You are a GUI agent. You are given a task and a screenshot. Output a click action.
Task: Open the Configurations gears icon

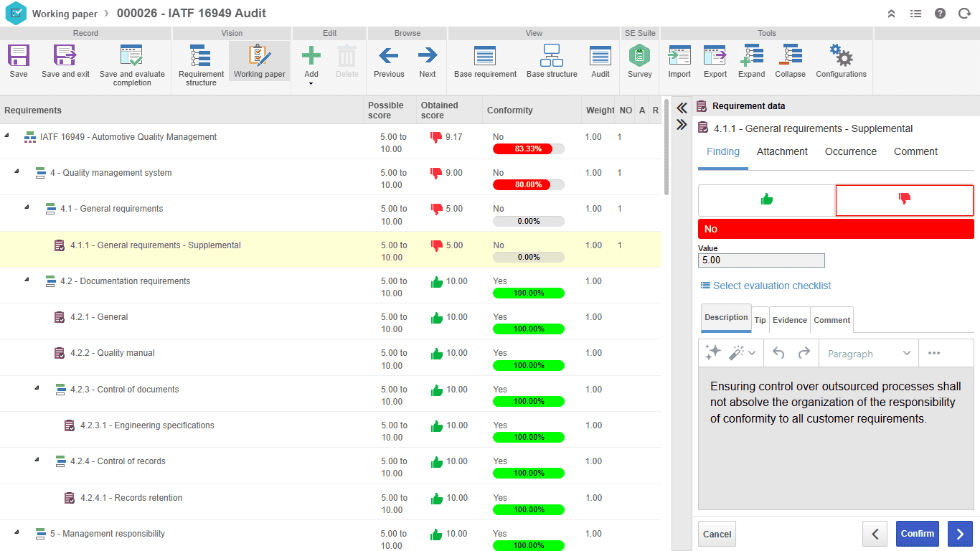[x=841, y=55]
